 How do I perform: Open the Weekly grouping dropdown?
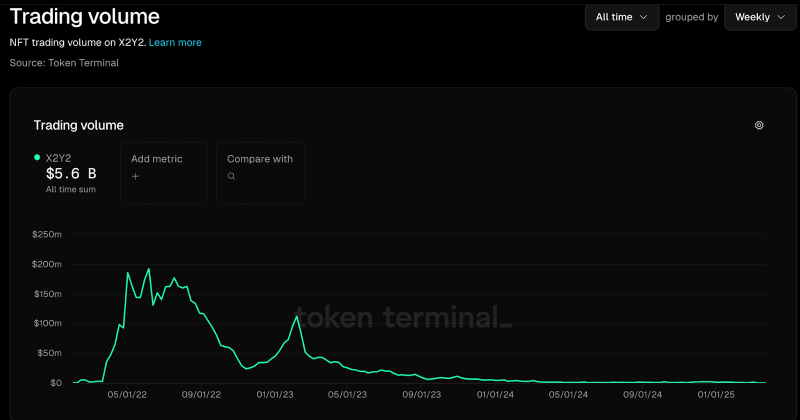[x=760, y=17]
